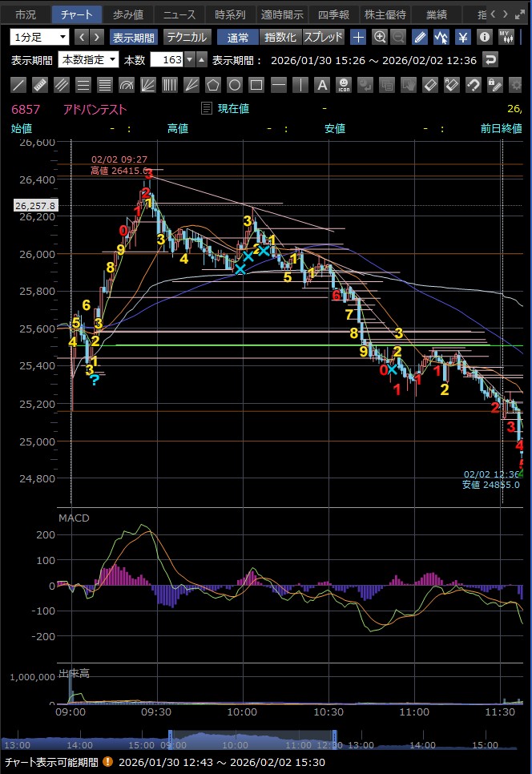532x774 pixels.
Task: Select the trend line drawing tool
Action: coord(18,84)
